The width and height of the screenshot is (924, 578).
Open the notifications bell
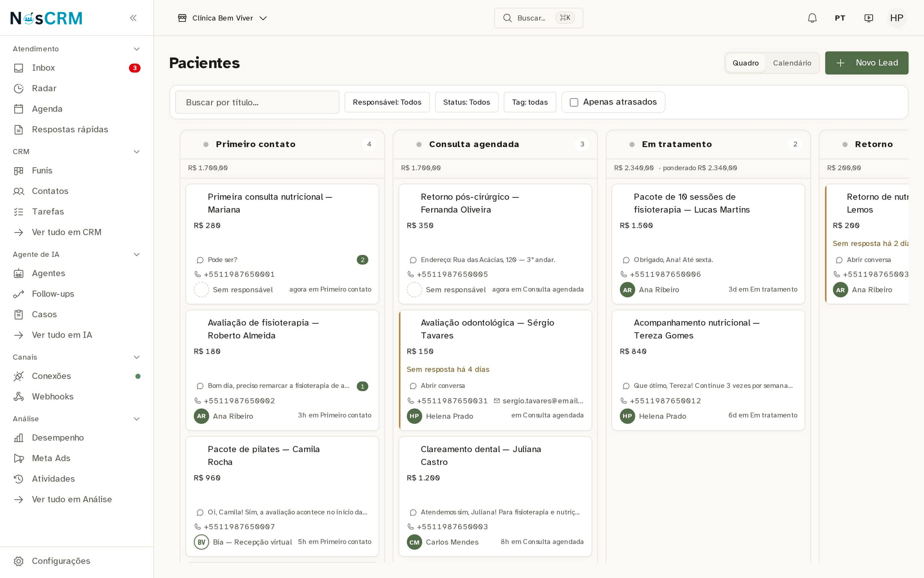[812, 18]
